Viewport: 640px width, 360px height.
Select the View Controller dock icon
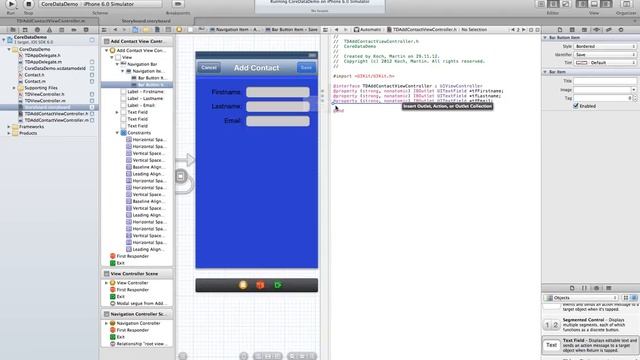tap(243, 285)
